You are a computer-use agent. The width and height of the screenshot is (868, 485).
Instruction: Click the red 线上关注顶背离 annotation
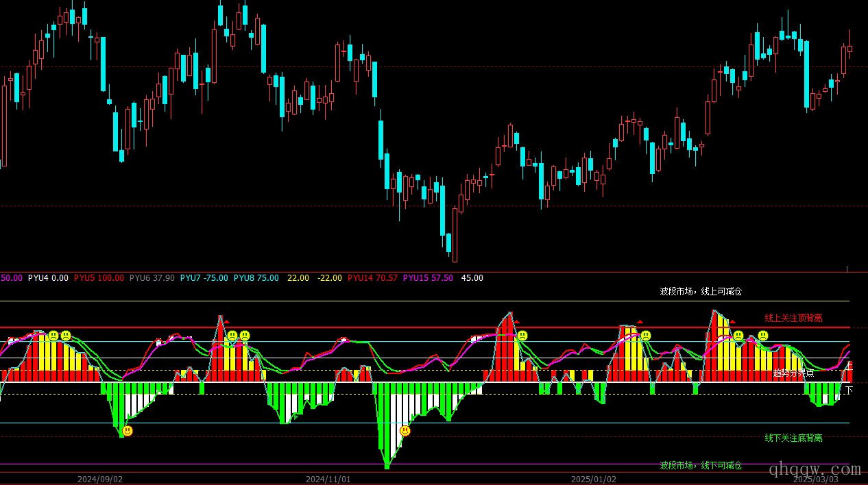[793, 318]
